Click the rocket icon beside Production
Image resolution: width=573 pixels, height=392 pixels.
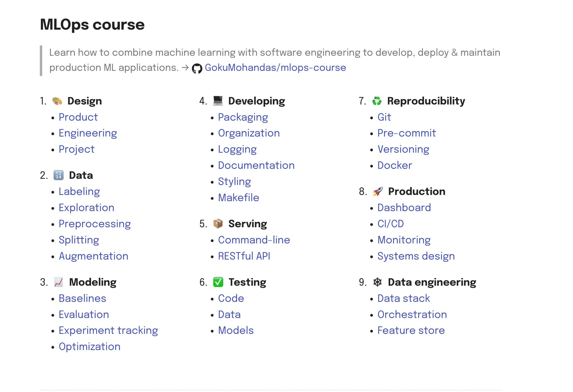click(x=378, y=192)
